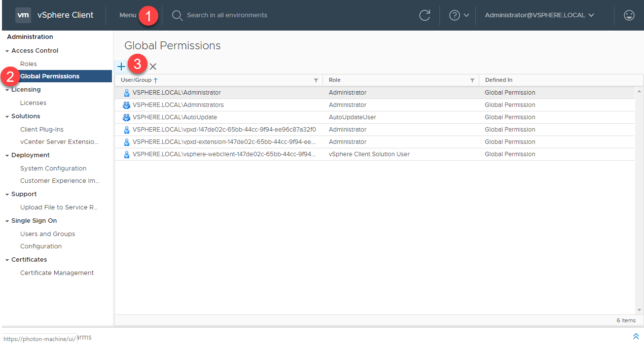Image resolution: width=644 pixels, height=344 pixels.
Task: Select Roles in the sidebar
Action: tap(29, 64)
